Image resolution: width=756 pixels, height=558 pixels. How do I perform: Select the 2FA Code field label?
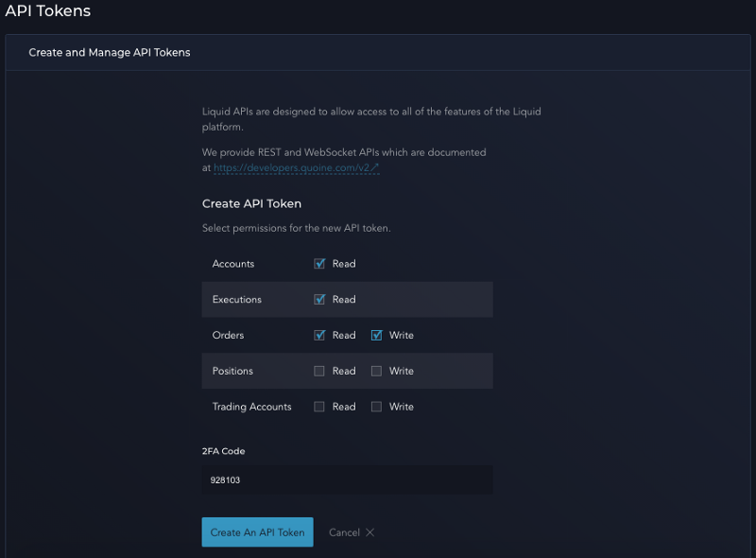[223, 451]
